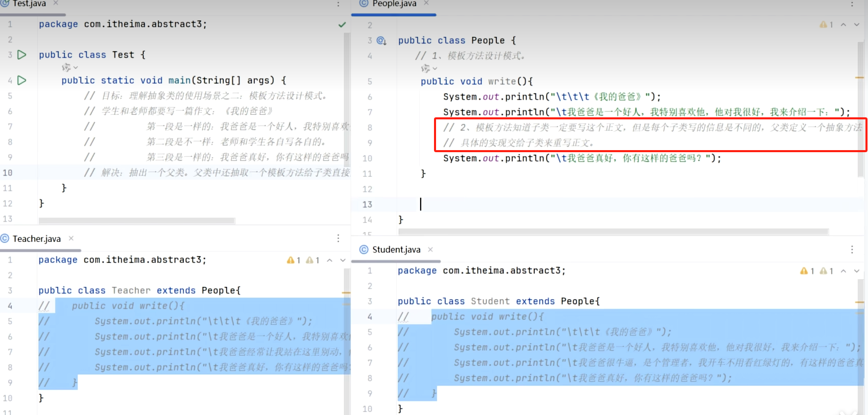Viewport: 868px width, 415px height.
Task: Switch to the People.java tab
Action: [394, 4]
